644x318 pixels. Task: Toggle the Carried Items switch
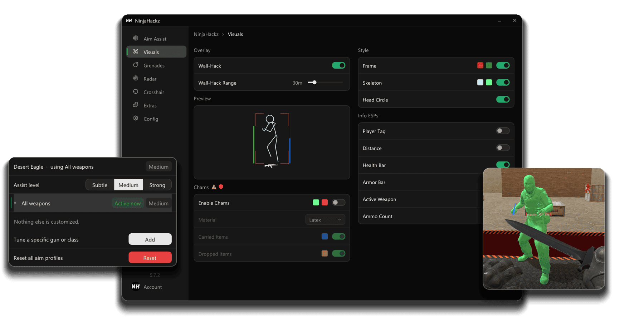point(338,236)
